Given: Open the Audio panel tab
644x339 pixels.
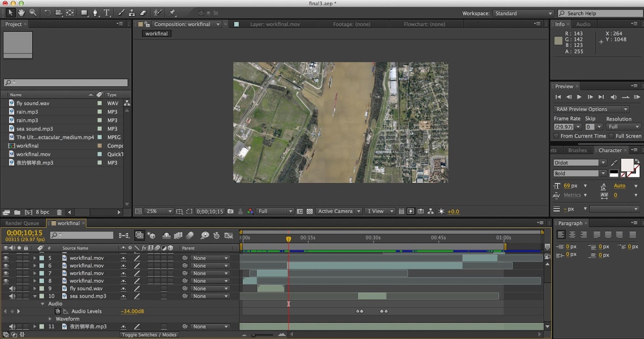Looking at the screenshot, I should tap(583, 24).
